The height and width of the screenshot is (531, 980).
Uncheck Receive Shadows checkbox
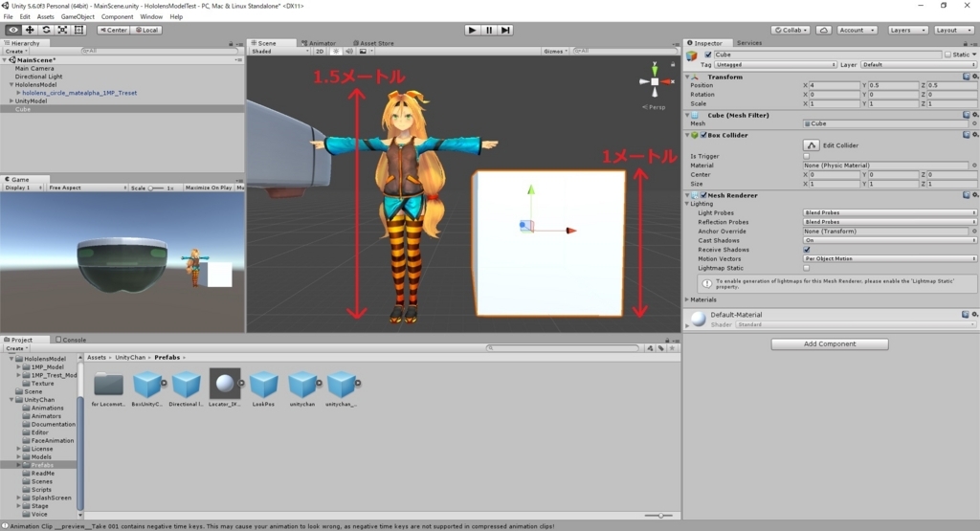pos(806,250)
